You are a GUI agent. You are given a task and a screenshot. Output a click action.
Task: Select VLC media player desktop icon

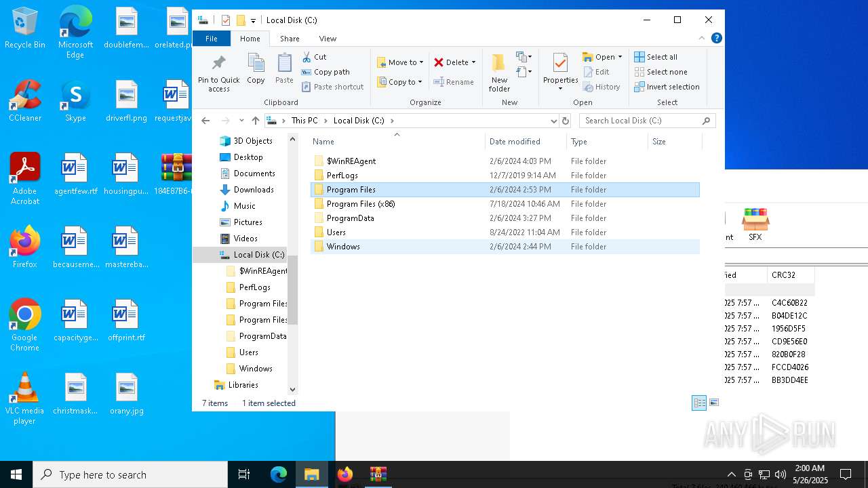pos(24,399)
